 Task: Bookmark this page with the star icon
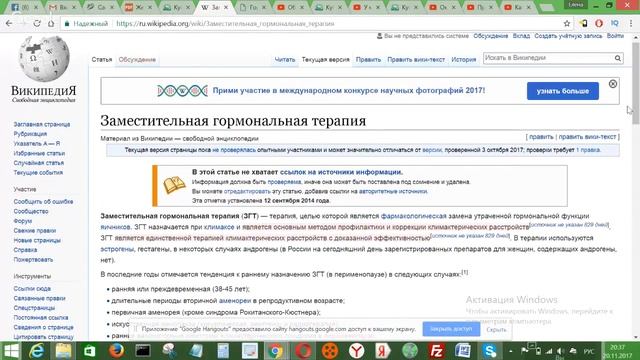[567, 24]
